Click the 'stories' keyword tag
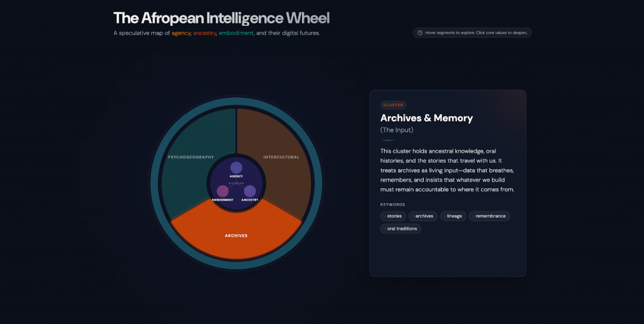644x324 pixels. click(x=393, y=216)
